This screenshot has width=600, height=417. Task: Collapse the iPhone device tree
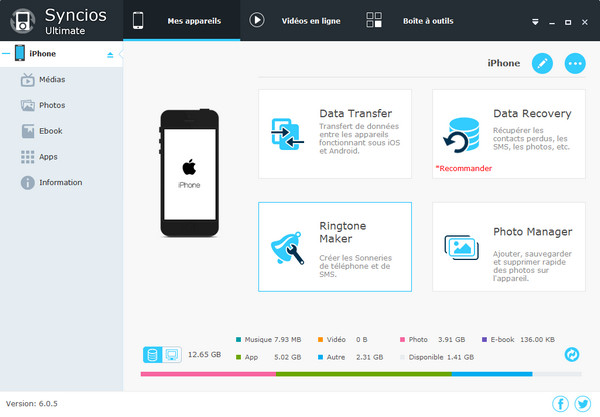point(6,54)
